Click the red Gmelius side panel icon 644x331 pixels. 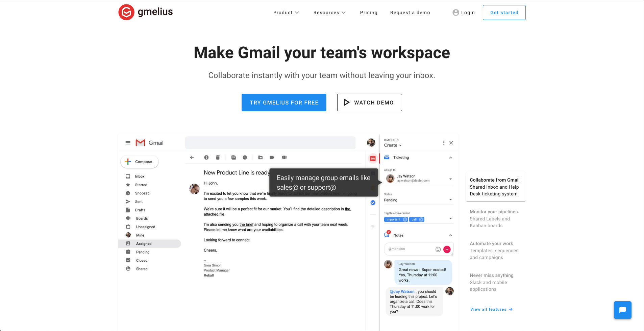373,158
